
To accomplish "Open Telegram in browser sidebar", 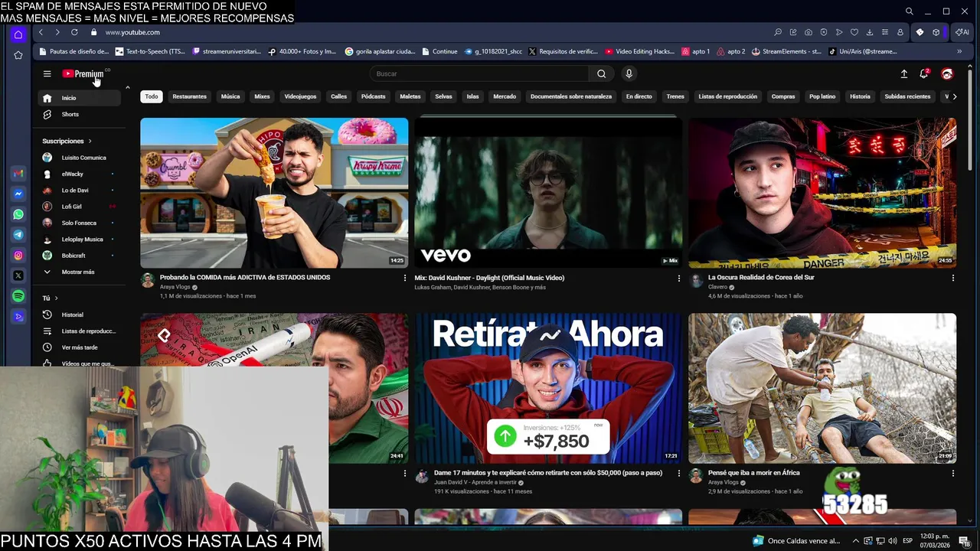I will click(18, 235).
